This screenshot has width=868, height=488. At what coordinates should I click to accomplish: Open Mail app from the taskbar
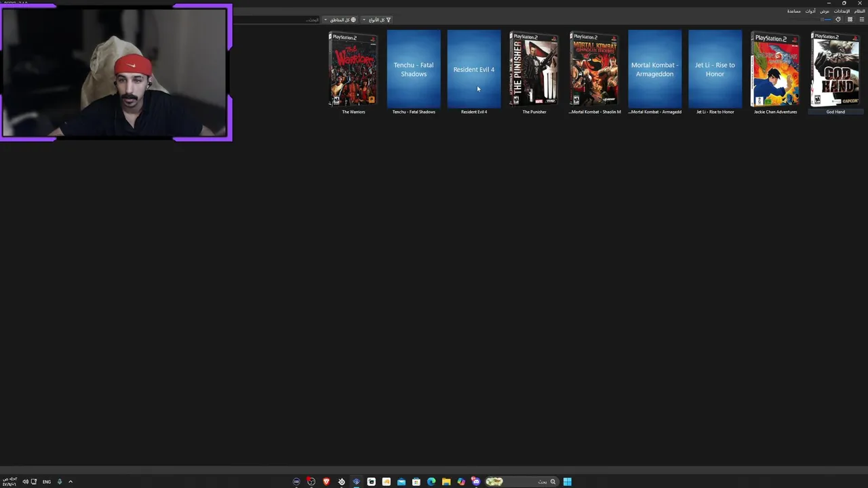tap(401, 481)
